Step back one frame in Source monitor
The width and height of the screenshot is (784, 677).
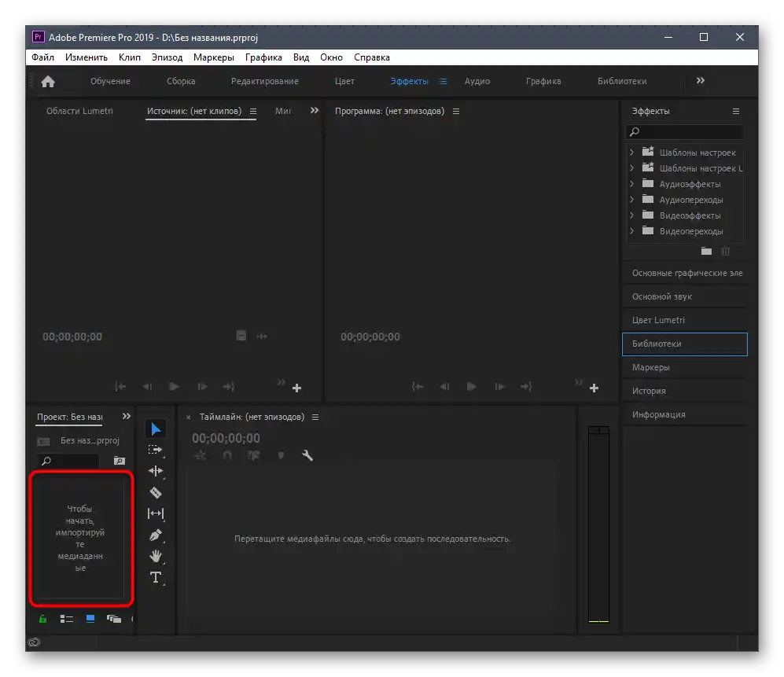(147, 387)
